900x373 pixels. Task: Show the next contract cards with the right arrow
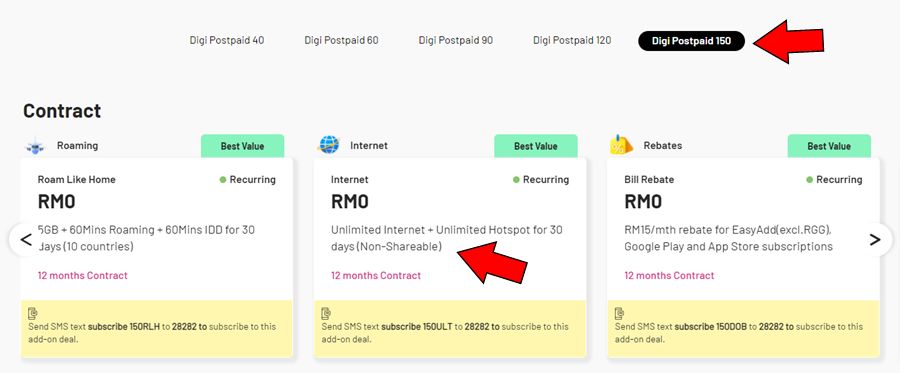875,239
